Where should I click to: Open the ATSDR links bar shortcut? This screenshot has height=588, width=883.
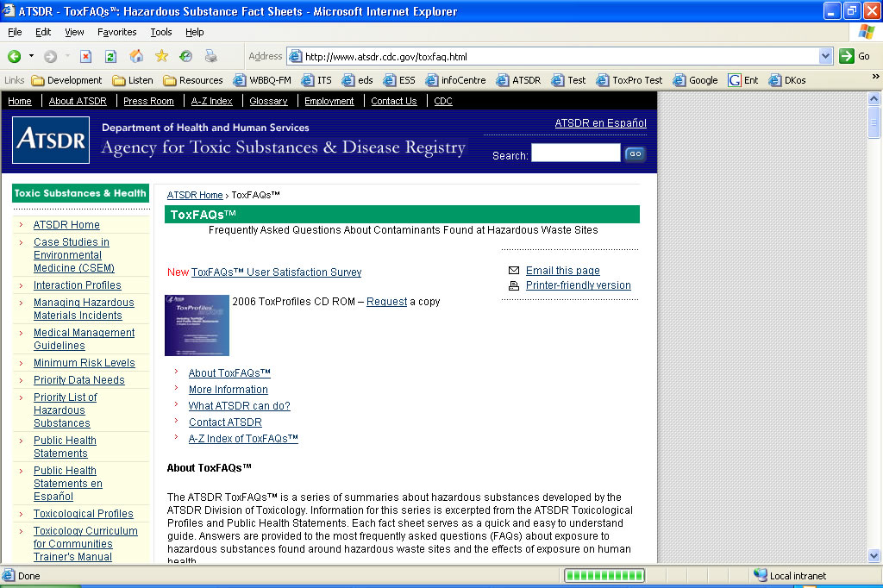click(x=518, y=80)
